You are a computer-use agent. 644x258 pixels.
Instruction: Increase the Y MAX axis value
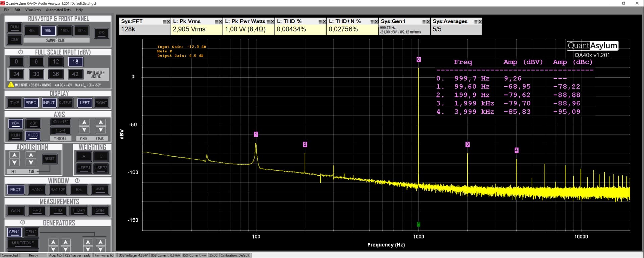click(101, 122)
